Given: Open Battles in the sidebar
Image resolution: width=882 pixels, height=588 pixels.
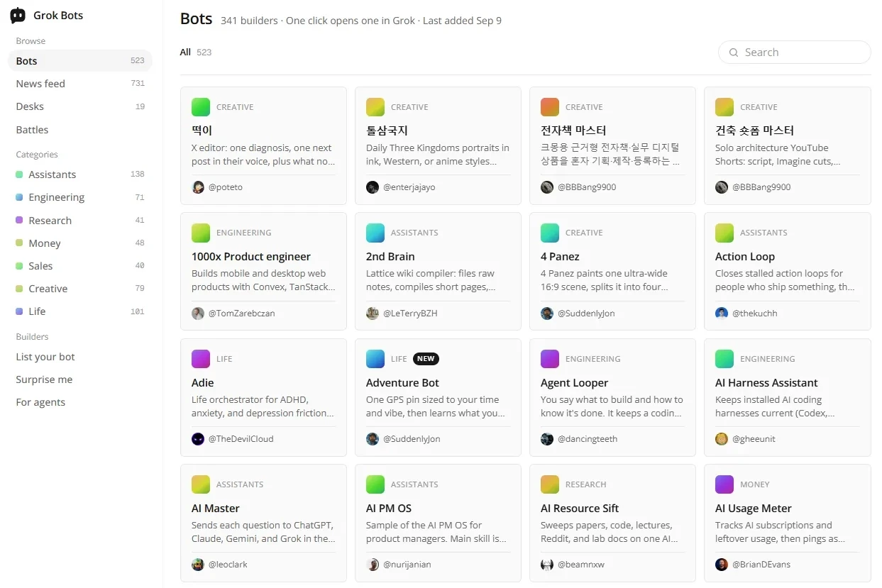Looking at the screenshot, I should [80, 130].
